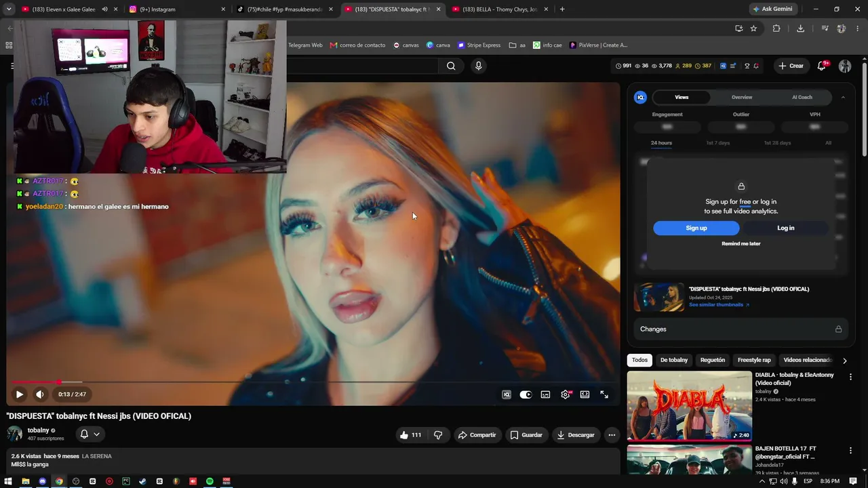This screenshot has height=488, width=868.
Task: Expand the locked Changes section
Action: (x=741, y=329)
